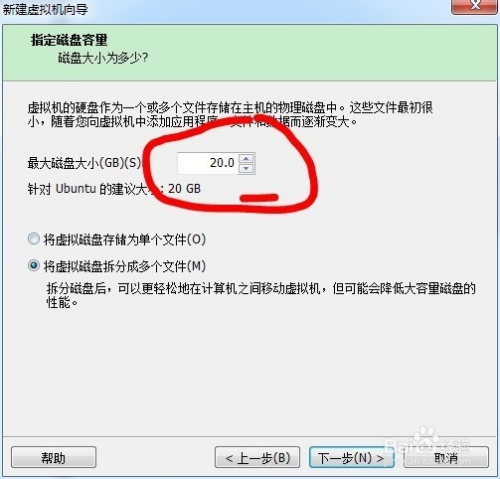Cancel the wizard with 取消 button
Image resolution: width=500 pixels, height=479 pixels.
coord(446,457)
